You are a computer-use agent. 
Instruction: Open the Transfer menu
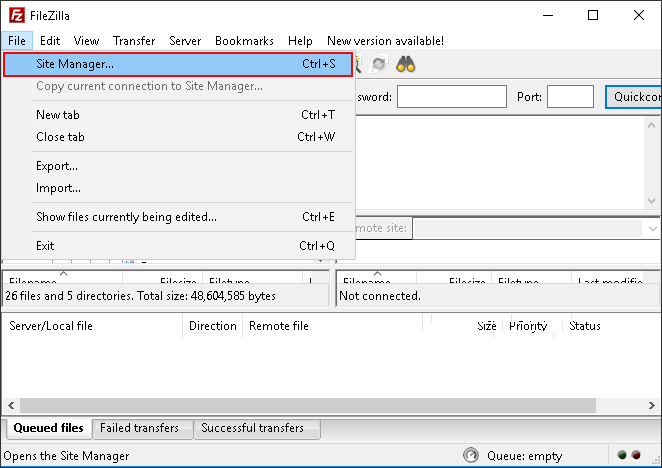point(134,41)
